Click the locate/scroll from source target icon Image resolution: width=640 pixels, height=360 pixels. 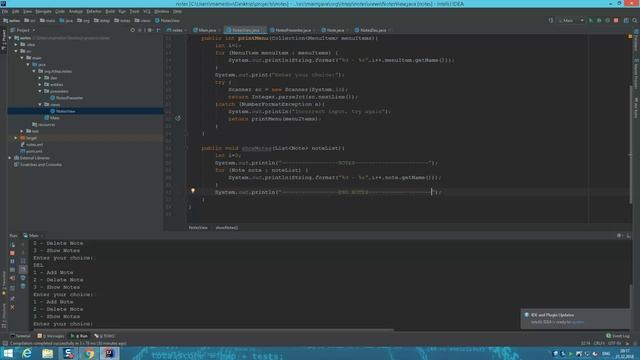pos(133,30)
